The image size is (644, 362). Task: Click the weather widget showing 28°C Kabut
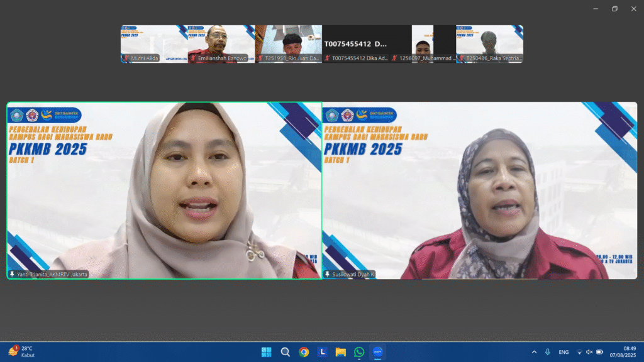(x=22, y=352)
